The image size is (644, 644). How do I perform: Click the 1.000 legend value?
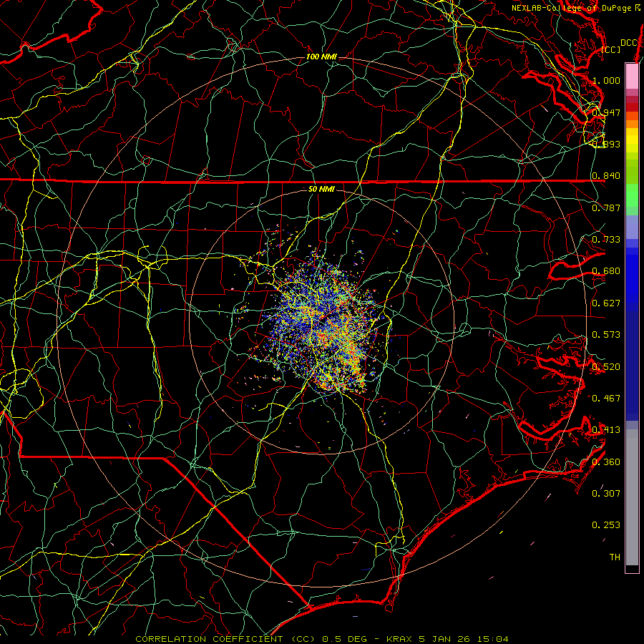click(x=606, y=80)
